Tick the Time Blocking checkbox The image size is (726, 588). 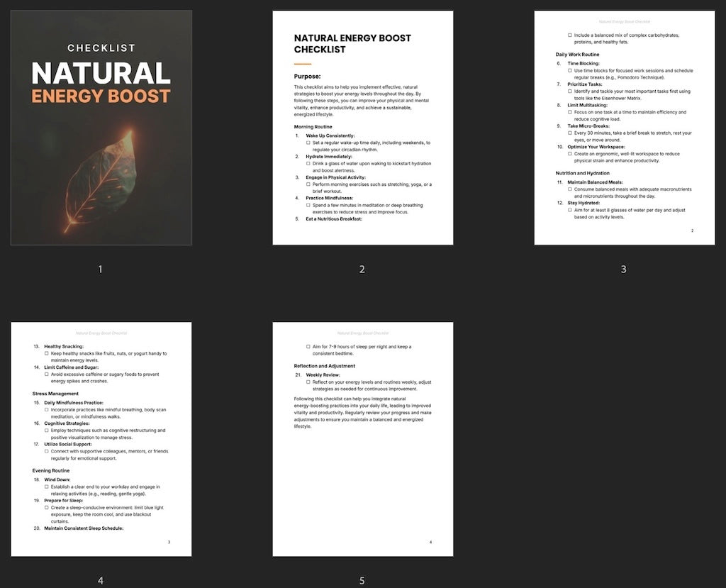pyautogui.click(x=570, y=70)
